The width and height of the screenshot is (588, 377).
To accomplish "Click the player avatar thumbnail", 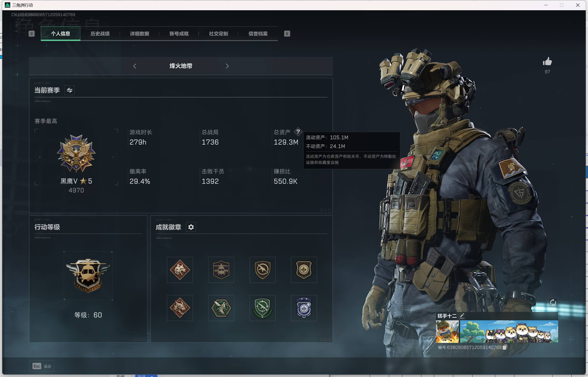I will tap(447, 331).
